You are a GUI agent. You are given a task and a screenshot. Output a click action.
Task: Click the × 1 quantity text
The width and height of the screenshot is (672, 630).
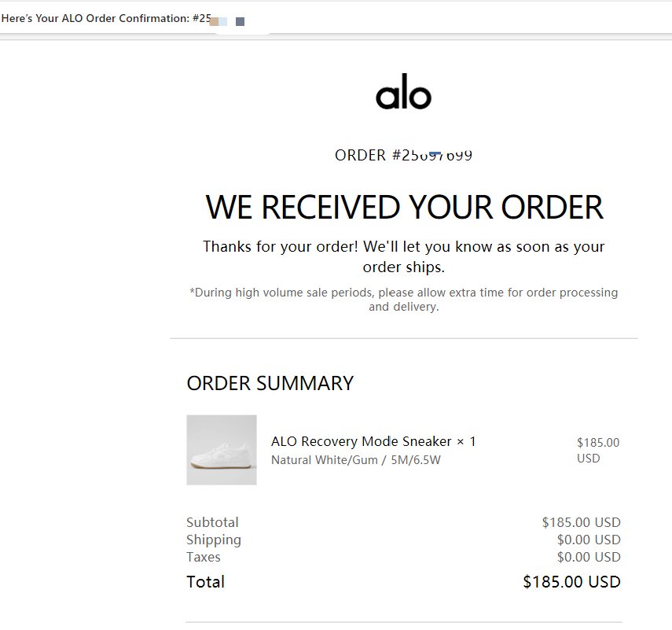(x=467, y=441)
